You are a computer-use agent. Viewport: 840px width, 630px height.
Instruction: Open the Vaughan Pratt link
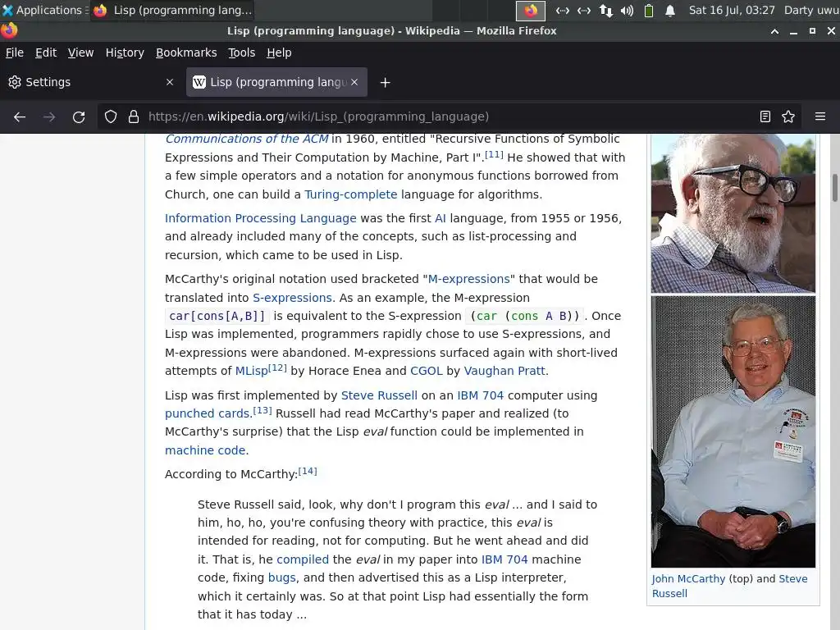coord(504,371)
